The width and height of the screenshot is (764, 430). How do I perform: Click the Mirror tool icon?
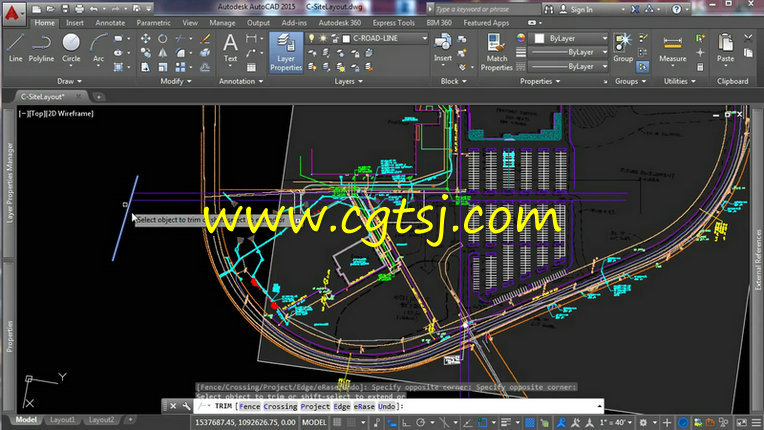162,53
